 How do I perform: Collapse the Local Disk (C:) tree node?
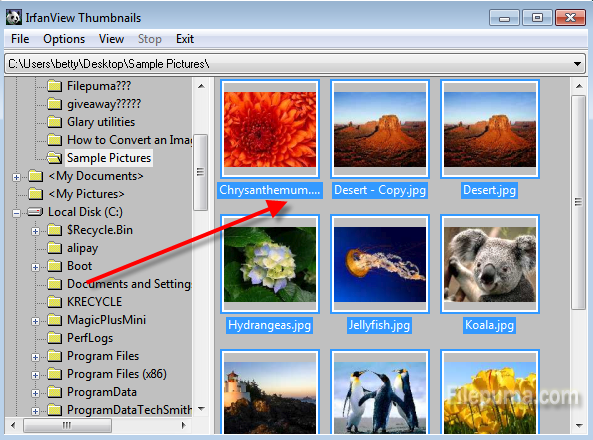click(x=16, y=213)
